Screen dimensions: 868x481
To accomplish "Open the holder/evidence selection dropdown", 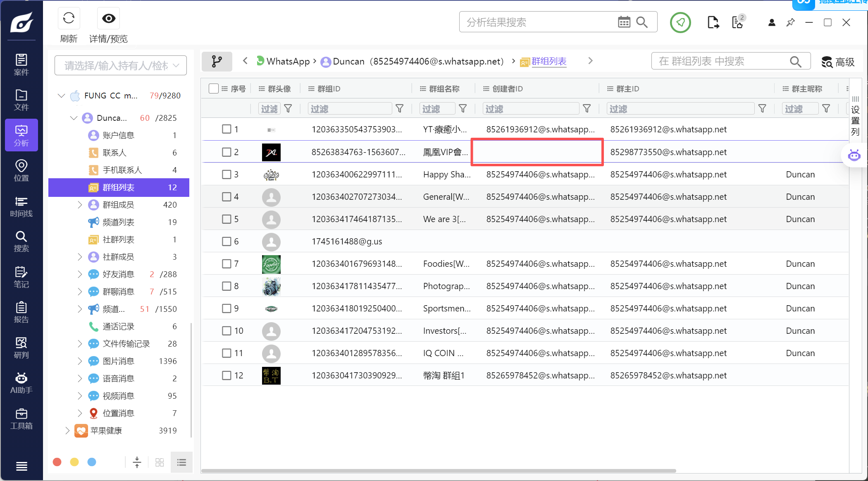I will click(120, 65).
